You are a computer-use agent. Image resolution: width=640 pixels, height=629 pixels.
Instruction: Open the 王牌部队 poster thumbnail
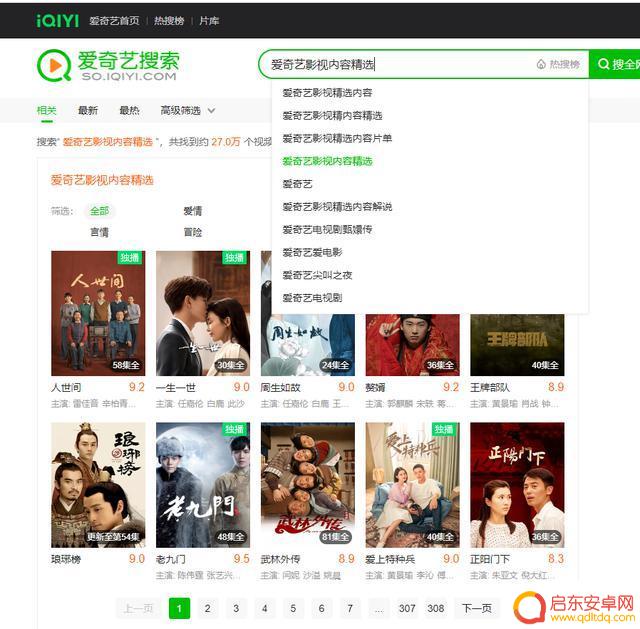pyautogui.click(x=517, y=345)
